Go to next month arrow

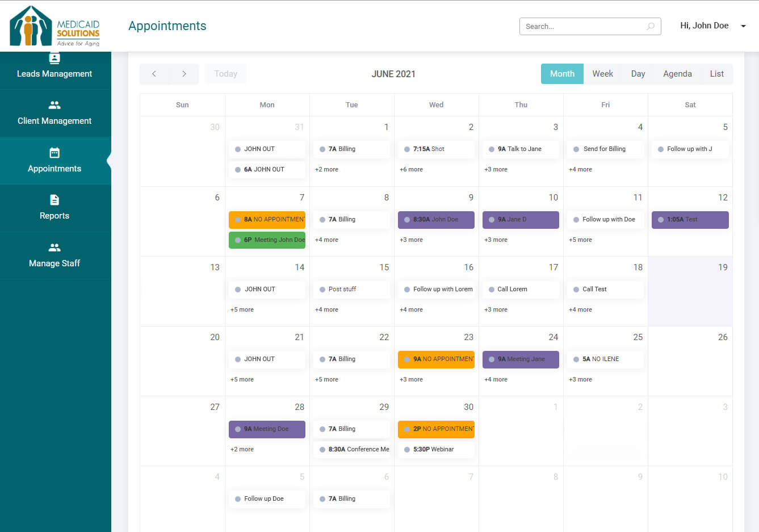point(184,74)
